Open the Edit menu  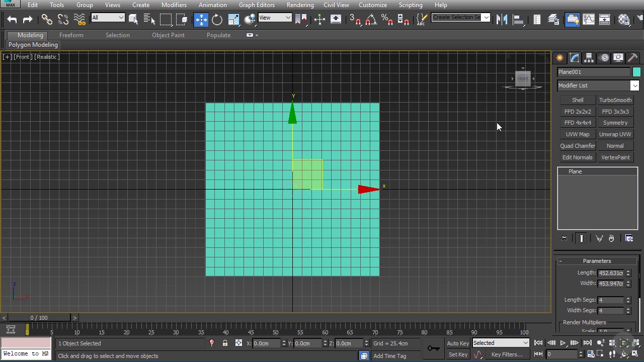tap(33, 5)
